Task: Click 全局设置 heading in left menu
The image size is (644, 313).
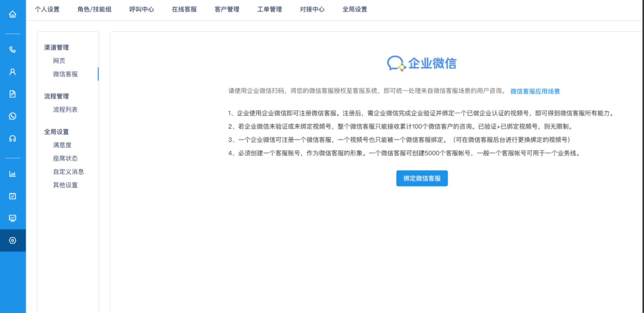Action: (x=56, y=132)
